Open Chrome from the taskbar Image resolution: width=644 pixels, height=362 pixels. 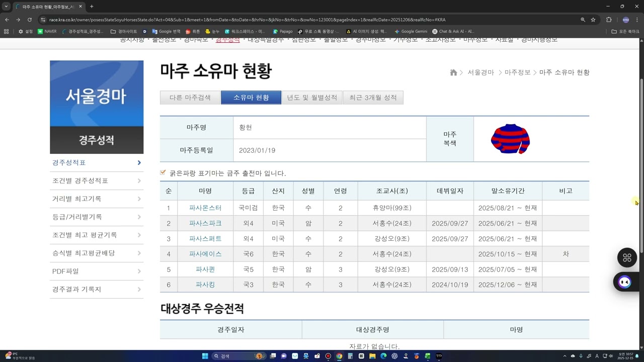(x=339, y=356)
